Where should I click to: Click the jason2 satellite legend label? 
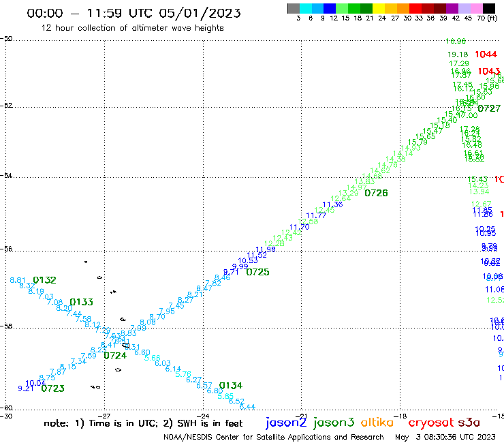tap(286, 423)
